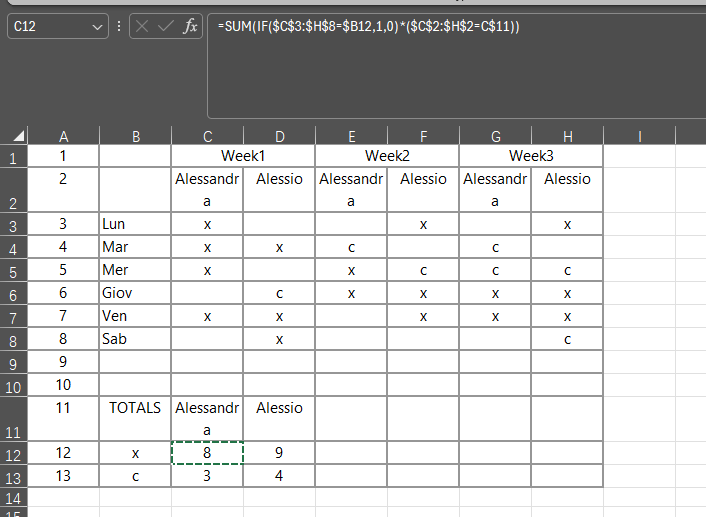Select cell C12 showing 8
The height and width of the screenshot is (517, 706).
tap(207, 453)
